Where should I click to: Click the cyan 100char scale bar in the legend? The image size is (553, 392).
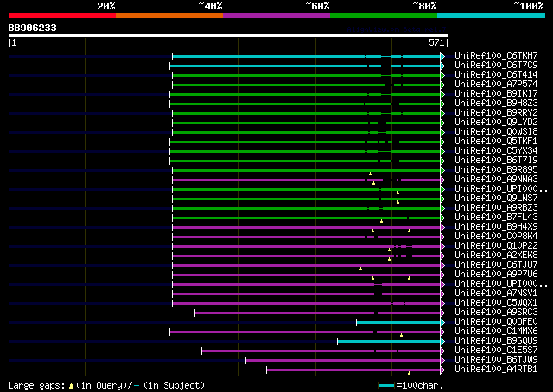[x=387, y=386]
